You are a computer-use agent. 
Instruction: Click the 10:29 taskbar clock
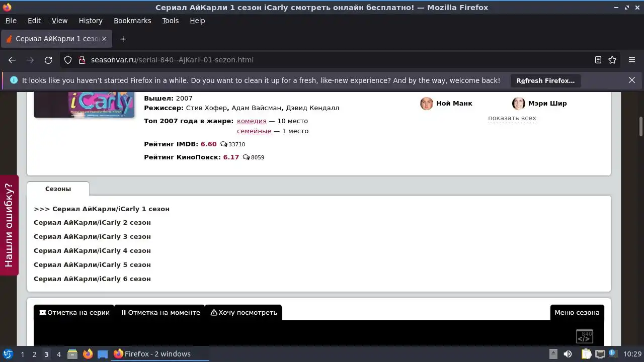point(632,354)
